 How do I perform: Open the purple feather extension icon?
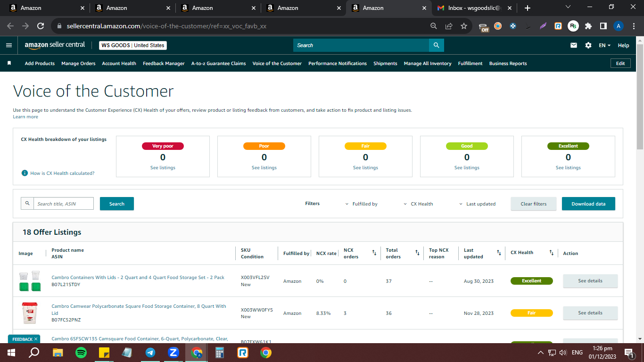[543, 26]
